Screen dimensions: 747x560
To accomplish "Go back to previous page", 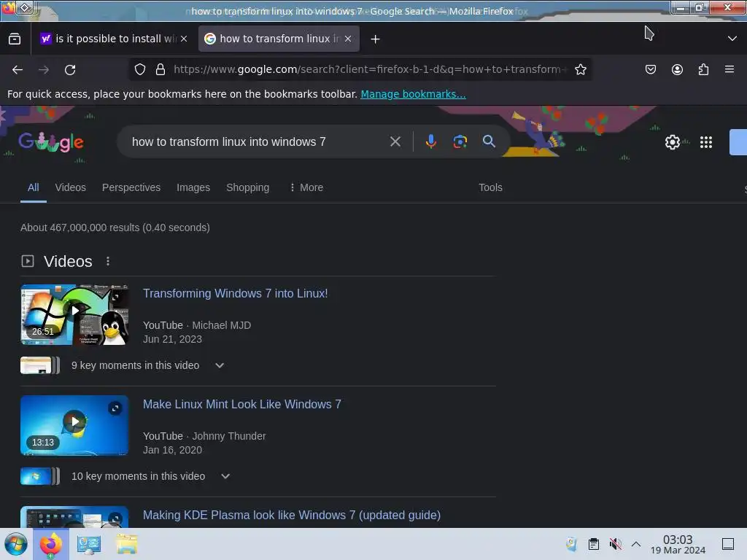I will (18, 70).
